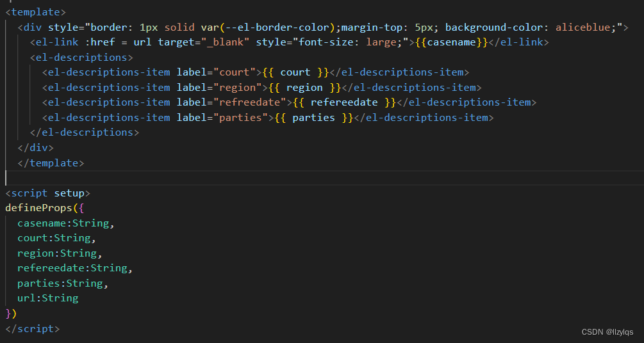The height and width of the screenshot is (343, 644).
Task: Click the closing '})' of defineProps
Action: click(11, 314)
